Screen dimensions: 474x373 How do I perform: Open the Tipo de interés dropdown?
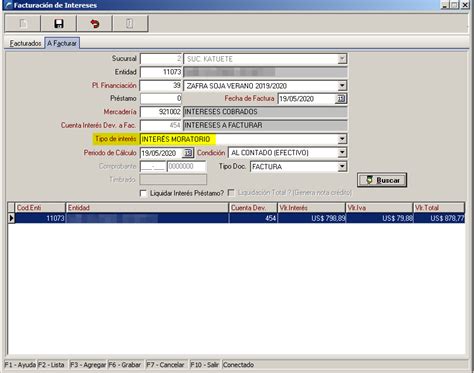click(x=342, y=139)
